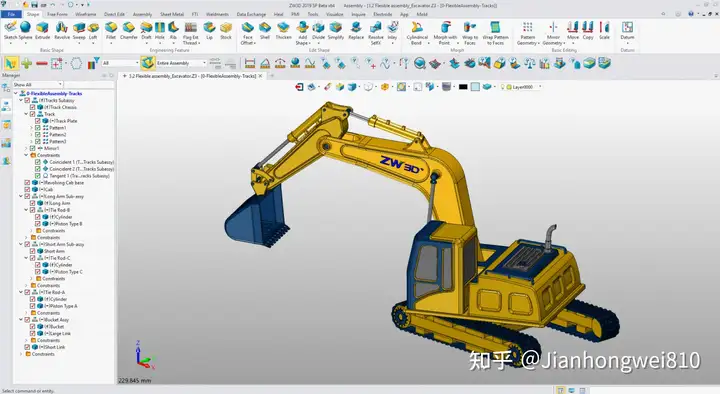
Task: Activate the Revolve tool
Action: tap(62, 30)
